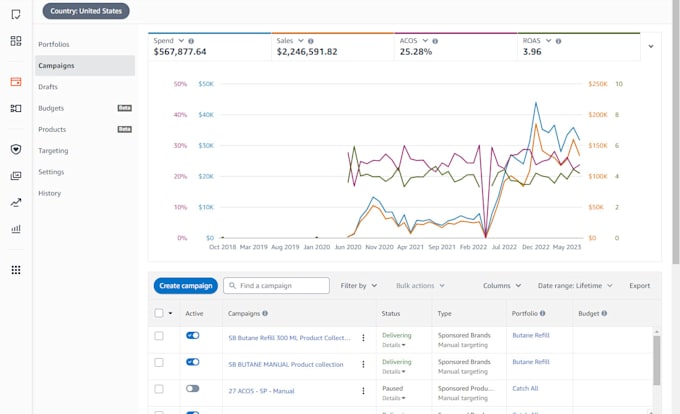The height and width of the screenshot is (414, 680).
Task: Tick checkbox for 27 ACOS - SP - Manual row
Action: [x=159, y=389]
